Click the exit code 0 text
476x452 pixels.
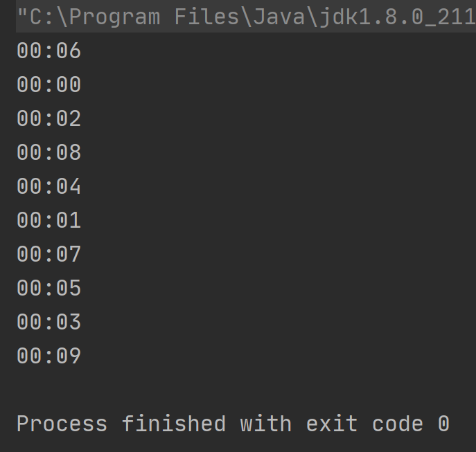tap(378, 424)
